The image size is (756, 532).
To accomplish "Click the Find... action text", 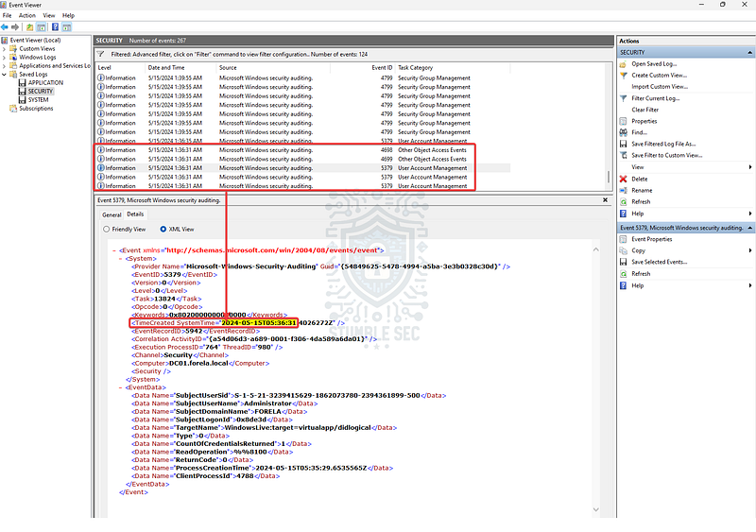I will [640, 132].
